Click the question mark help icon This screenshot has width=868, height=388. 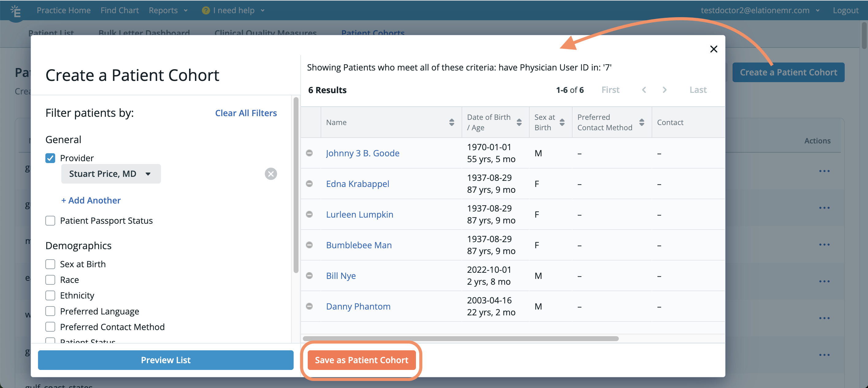pos(206,10)
